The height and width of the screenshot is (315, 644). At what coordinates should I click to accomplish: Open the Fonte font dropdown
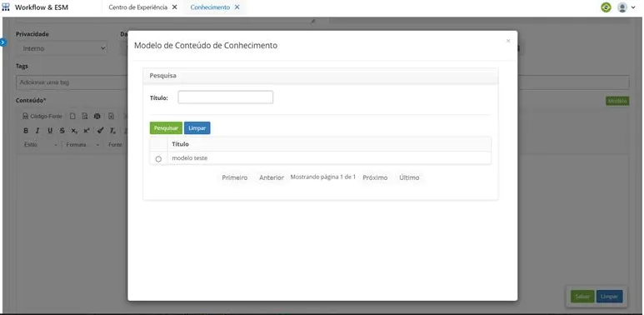click(117, 144)
